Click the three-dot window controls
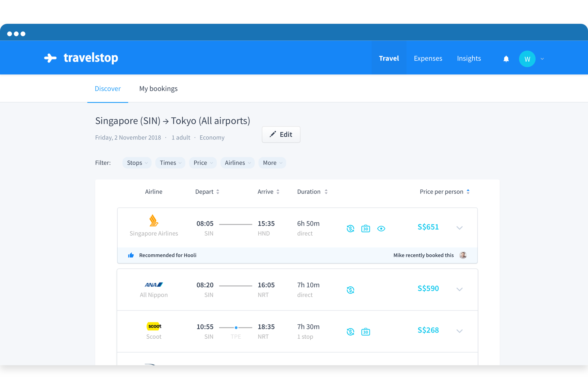This screenshot has width=588, height=389. point(16,34)
